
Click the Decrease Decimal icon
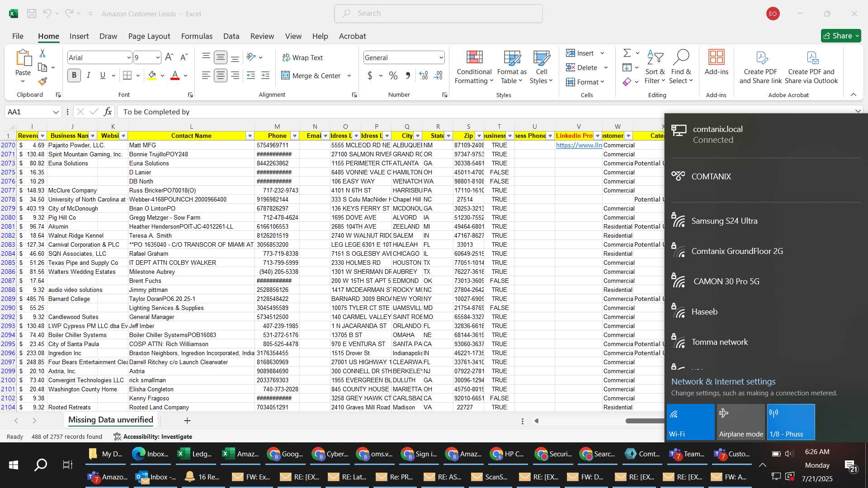tap(438, 75)
